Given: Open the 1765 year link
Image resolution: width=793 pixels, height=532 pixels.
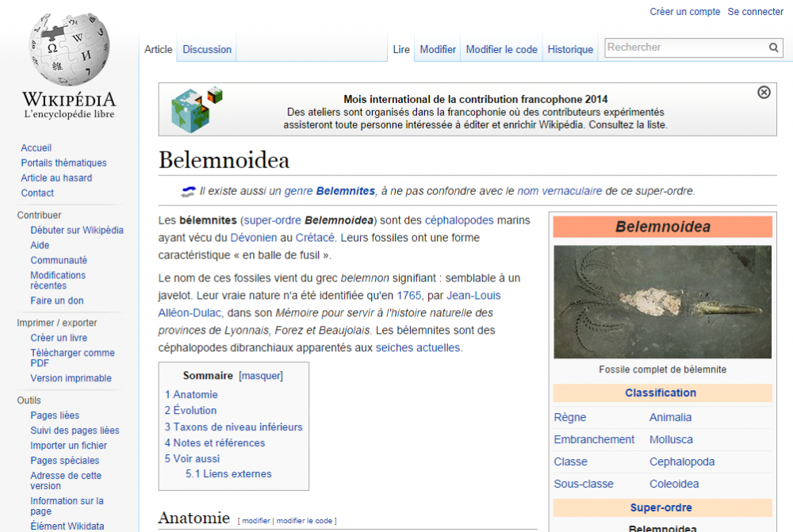Looking at the screenshot, I should pyautogui.click(x=408, y=295).
